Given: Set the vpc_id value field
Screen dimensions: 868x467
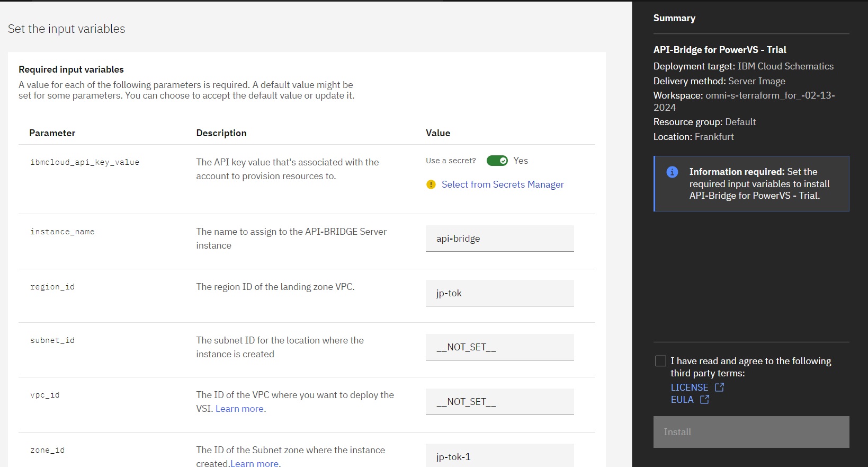Looking at the screenshot, I should coord(500,402).
